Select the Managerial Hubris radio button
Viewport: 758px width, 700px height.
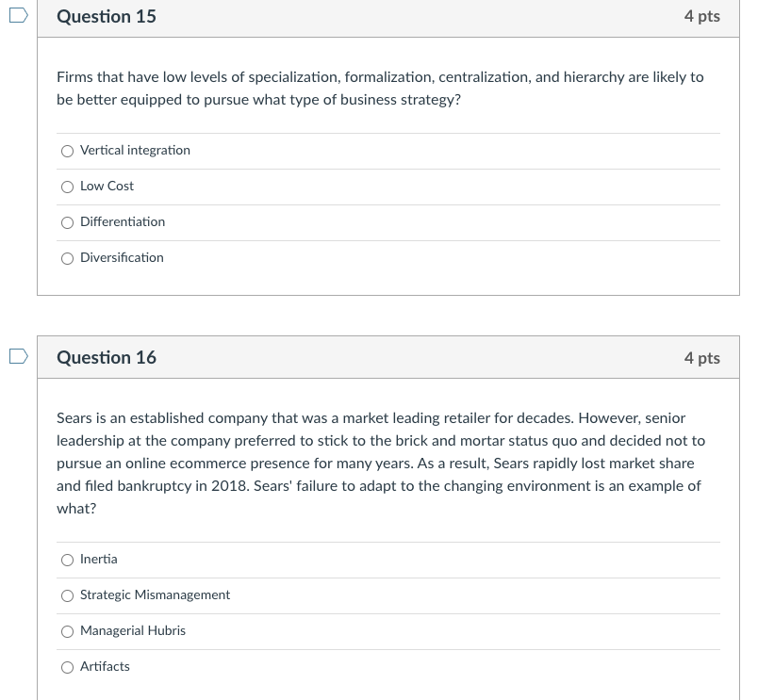[x=67, y=631]
